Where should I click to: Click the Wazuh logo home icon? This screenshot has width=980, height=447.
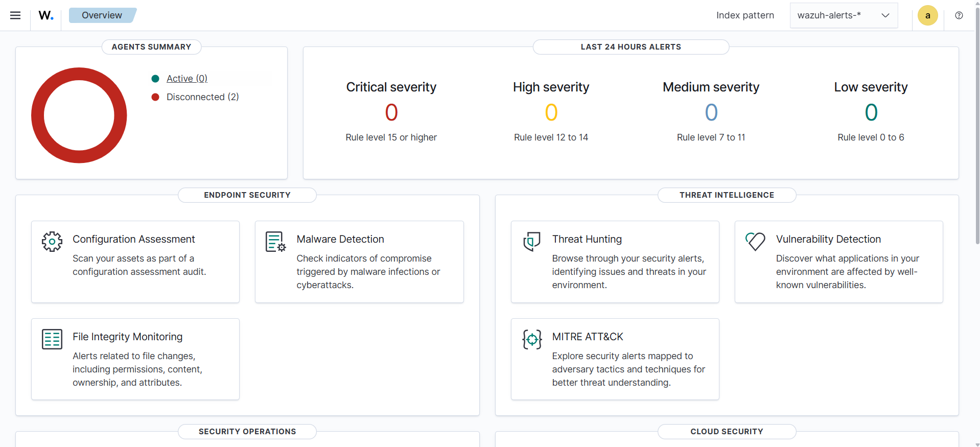[46, 15]
